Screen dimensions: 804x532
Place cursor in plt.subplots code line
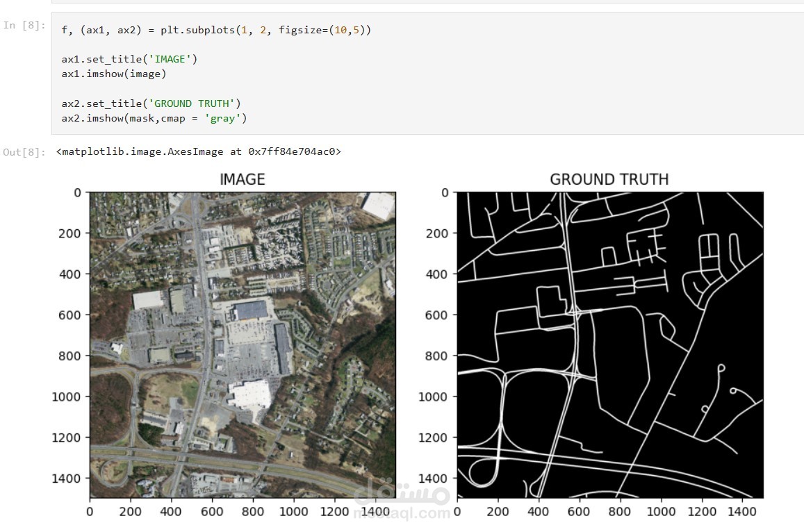coord(216,31)
